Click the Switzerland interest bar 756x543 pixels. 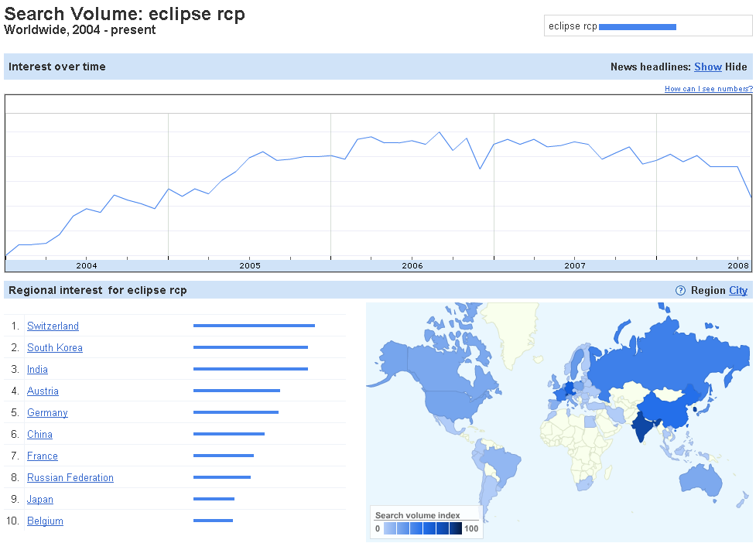coord(254,326)
